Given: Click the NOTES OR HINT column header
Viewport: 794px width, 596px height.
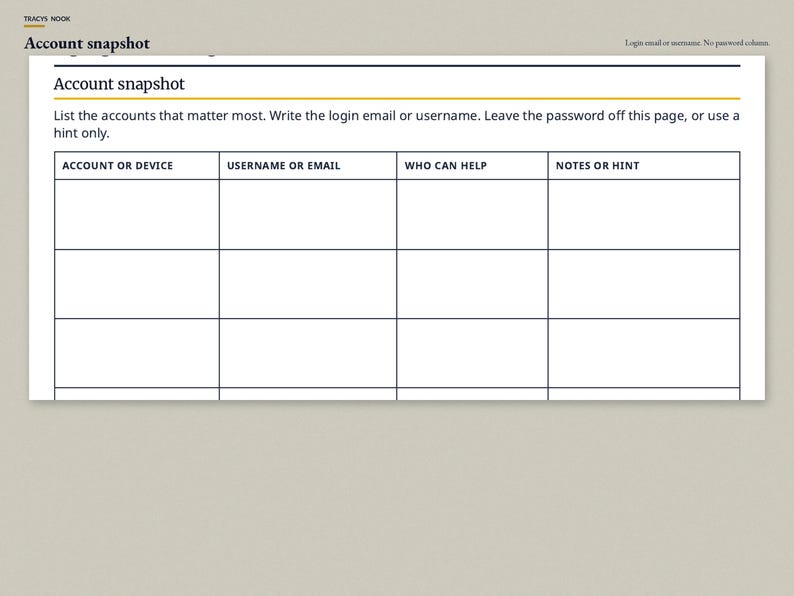Looking at the screenshot, I should click(x=644, y=166).
